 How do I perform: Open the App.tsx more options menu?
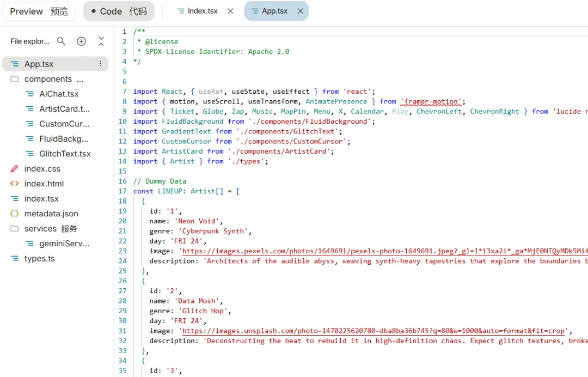coord(101,64)
